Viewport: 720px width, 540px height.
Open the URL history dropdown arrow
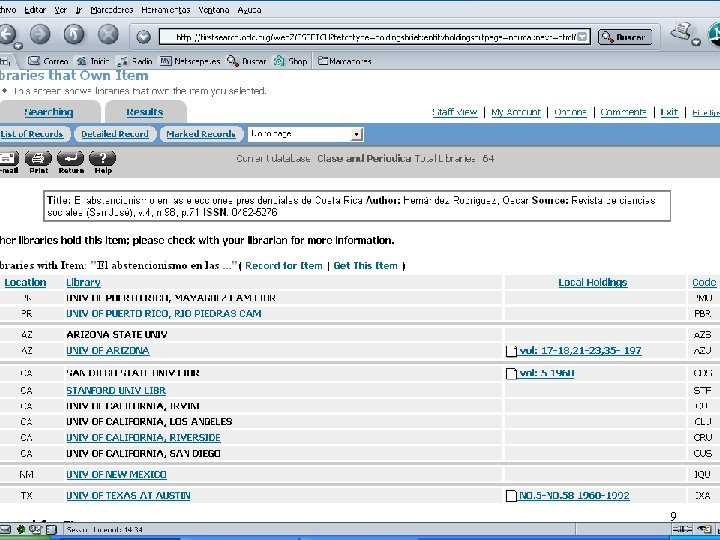tap(583, 37)
